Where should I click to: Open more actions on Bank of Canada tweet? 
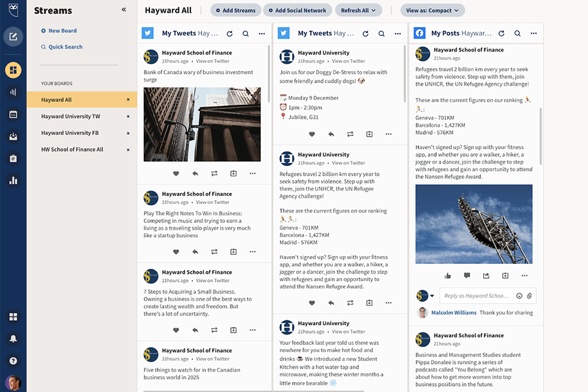(x=253, y=173)
